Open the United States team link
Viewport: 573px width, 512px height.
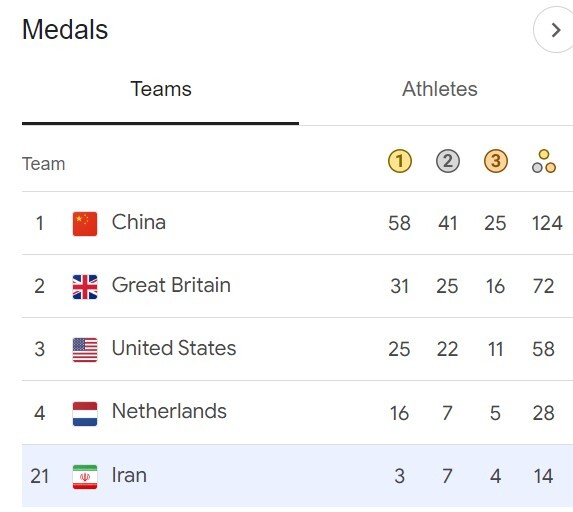click(x=174, y=348)
